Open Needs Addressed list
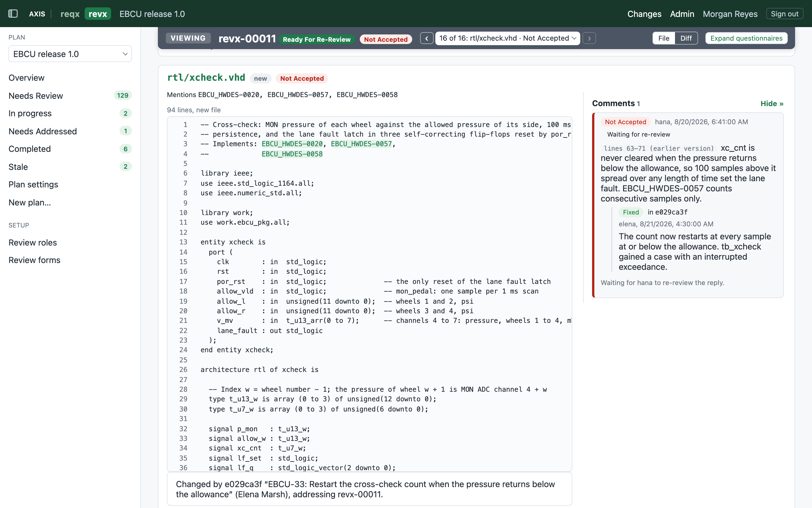This screenshot has height=508, width=812. pos(43,131)
